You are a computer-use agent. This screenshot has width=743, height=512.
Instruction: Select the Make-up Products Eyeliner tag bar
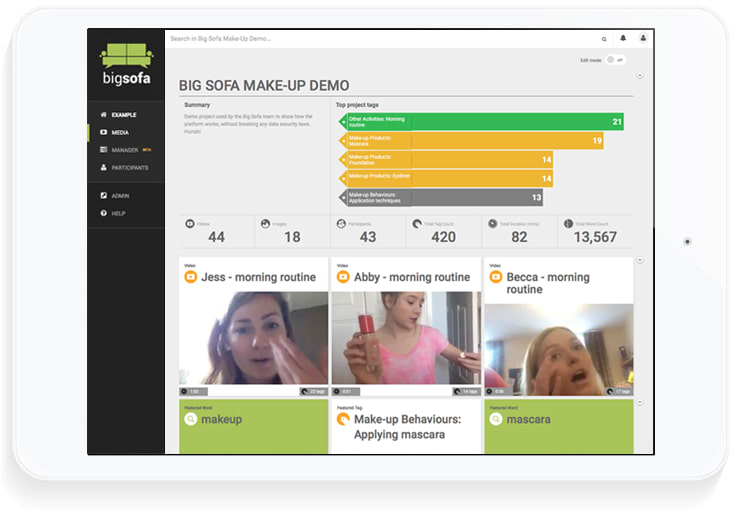click(x=445, y=179)
